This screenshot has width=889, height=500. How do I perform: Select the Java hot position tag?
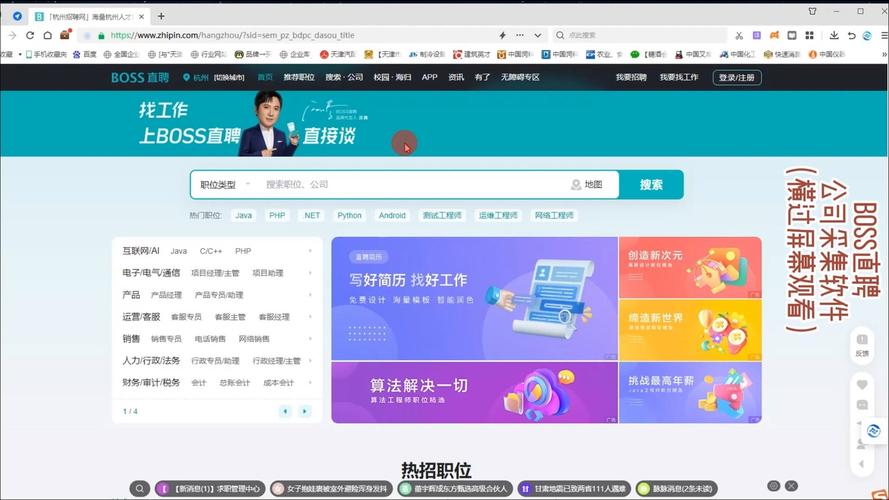point(243,215)
